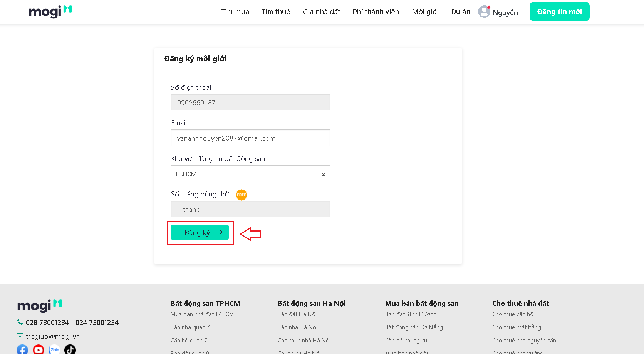The image size is (644, 354).
Task: Click the Đăng tin mới button
Action: point(559,12)
